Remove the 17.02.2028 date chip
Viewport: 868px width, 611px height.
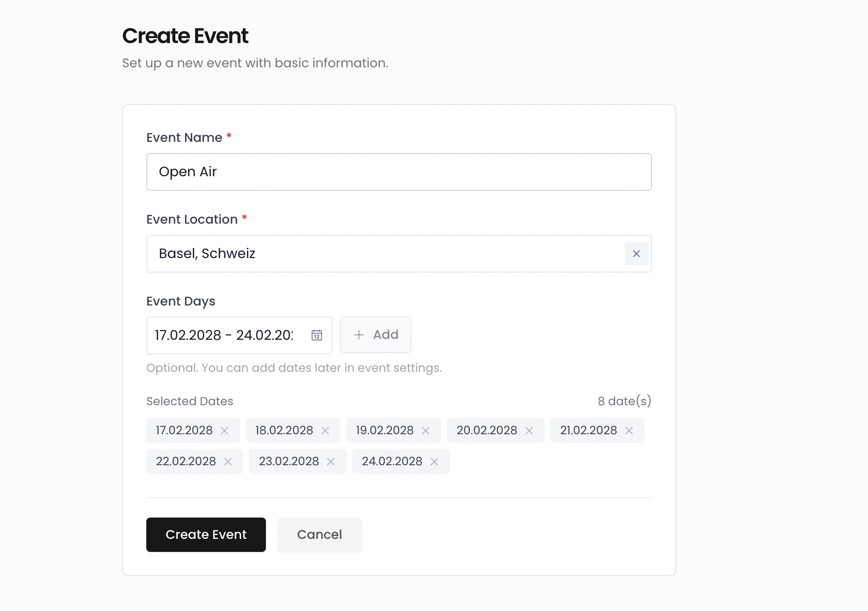tap(225, 430)
